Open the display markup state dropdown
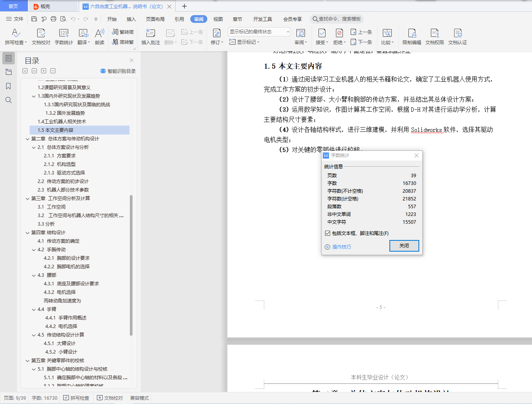532x404 pixels. point(259,32)
